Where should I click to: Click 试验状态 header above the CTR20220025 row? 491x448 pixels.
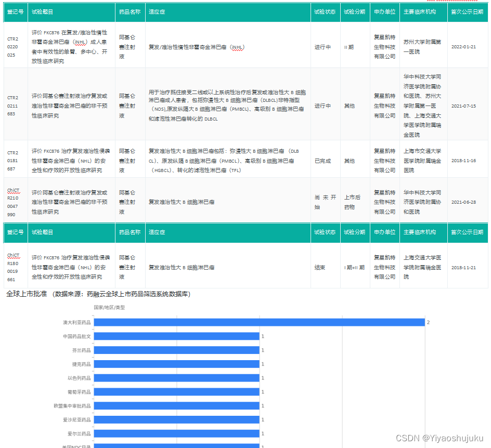(x=325, y=12)
